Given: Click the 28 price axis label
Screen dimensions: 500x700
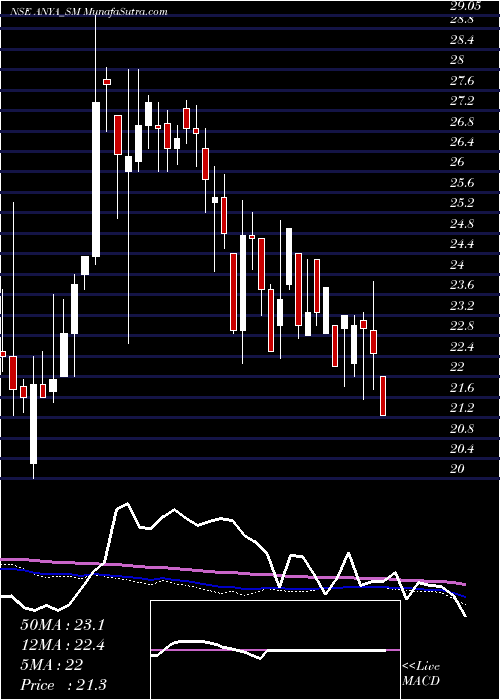Looking at the screenshot, I should pyautogui.click(x=458, y=61).
